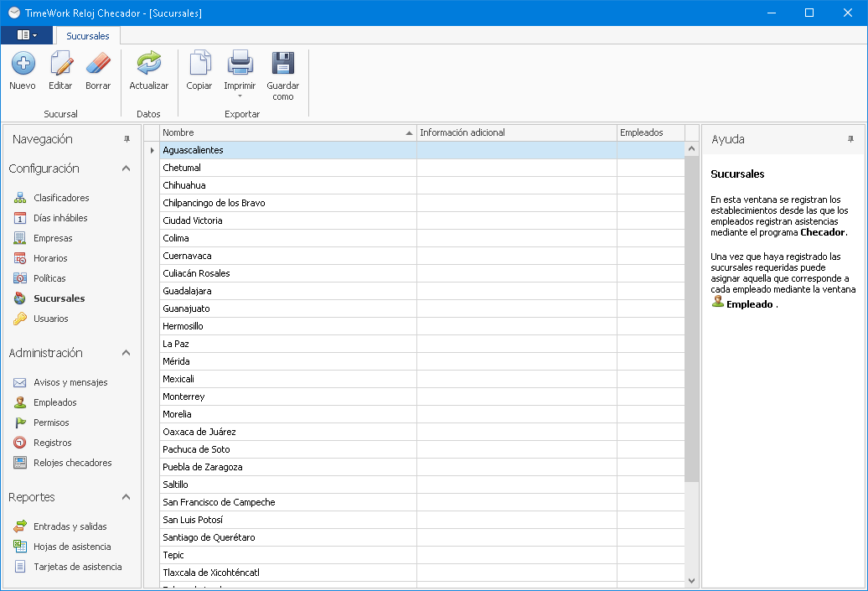868x591 pixels.
Task: Open Relojes checadores in Administración
Action: [x=72, y=463]
